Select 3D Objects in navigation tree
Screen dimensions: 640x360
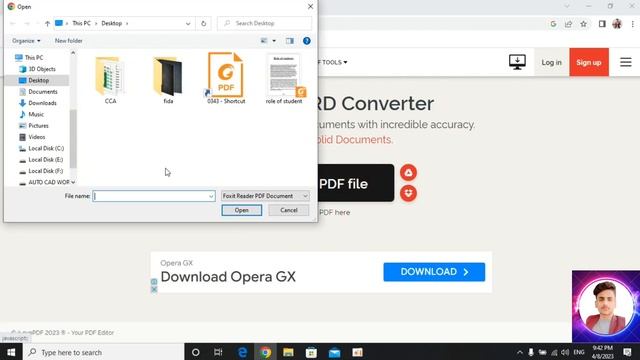click(x=42, y=69)
